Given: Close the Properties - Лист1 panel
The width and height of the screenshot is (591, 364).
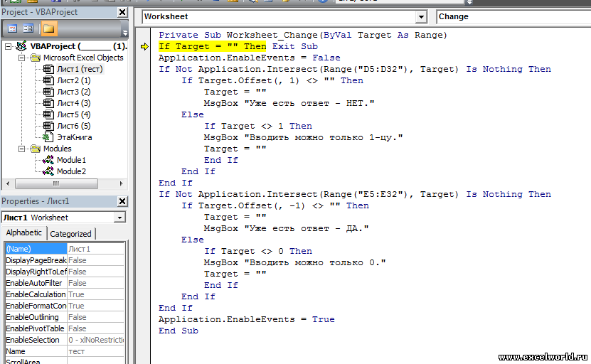Looking at the screenshot, I should point(122,202).
